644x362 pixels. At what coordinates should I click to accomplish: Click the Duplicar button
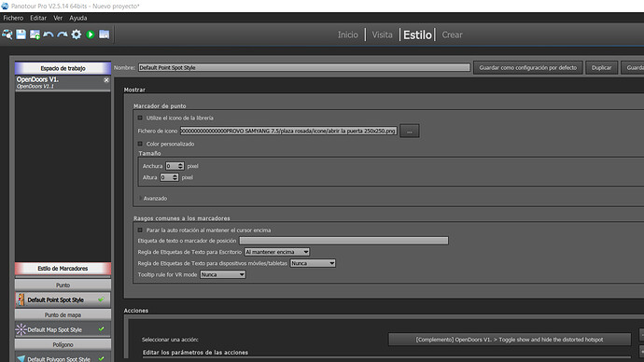coord(601,68)
